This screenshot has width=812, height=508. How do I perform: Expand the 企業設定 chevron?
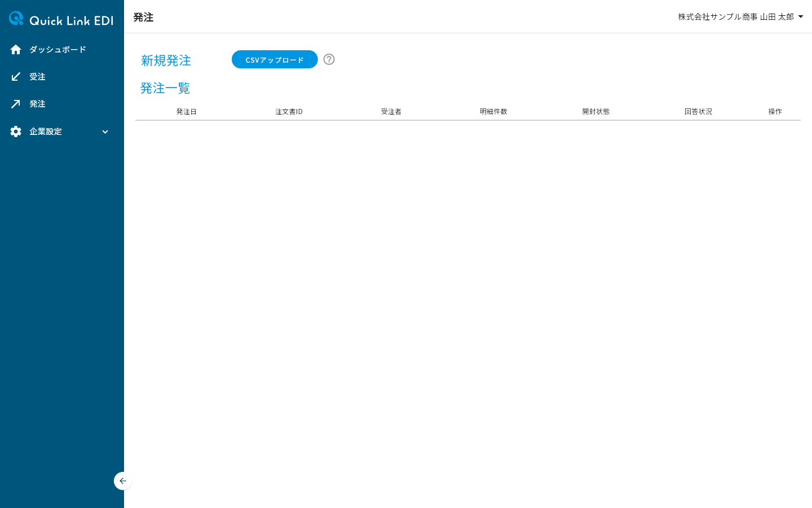[105, 132]
